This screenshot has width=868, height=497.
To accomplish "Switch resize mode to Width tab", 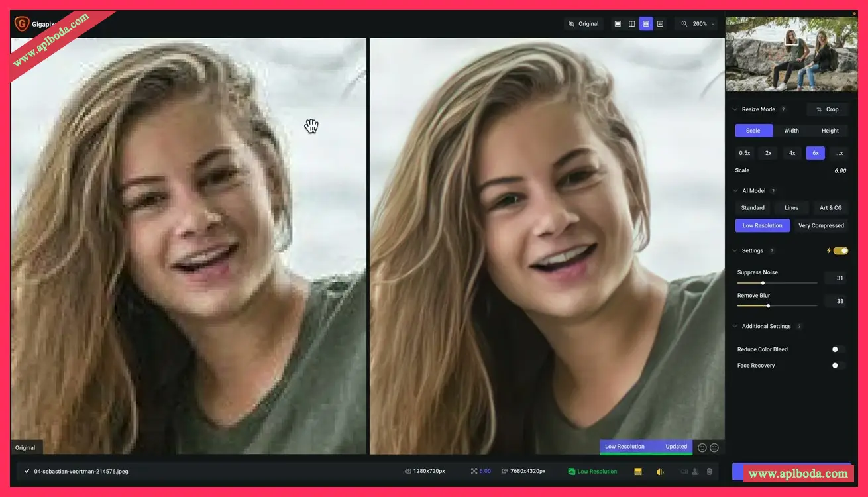I will (x=791, y=131).
